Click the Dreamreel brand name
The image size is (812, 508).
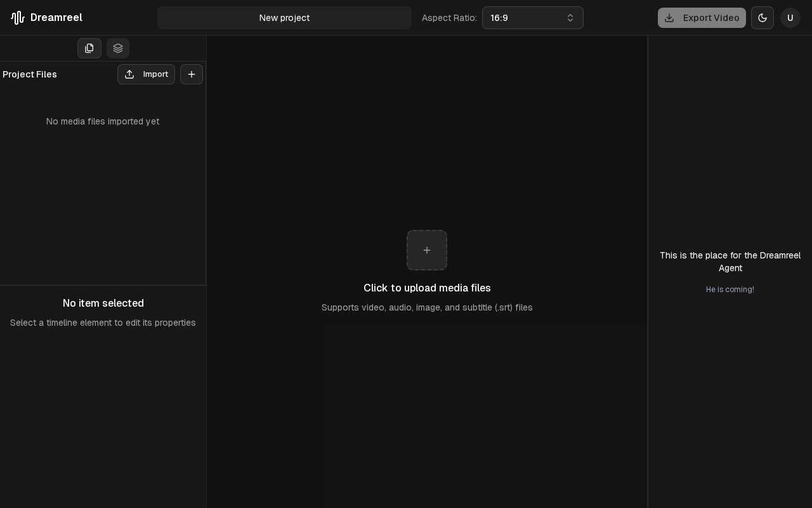coord(56,18)
